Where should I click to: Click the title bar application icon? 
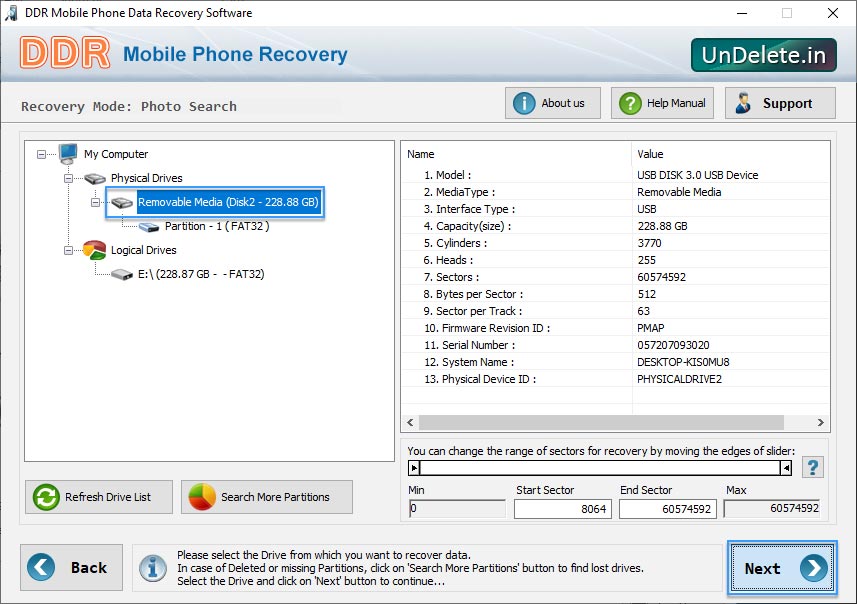(11, 13)
